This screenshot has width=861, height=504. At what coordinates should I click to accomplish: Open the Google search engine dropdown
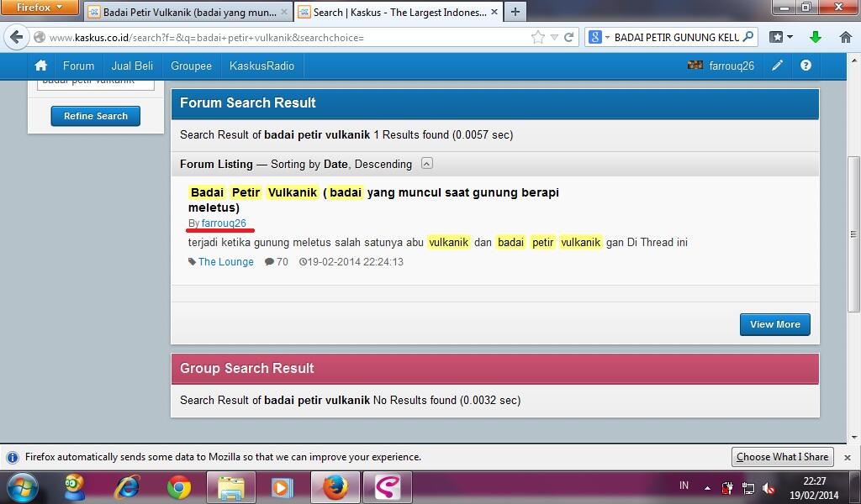click(599, 37)
